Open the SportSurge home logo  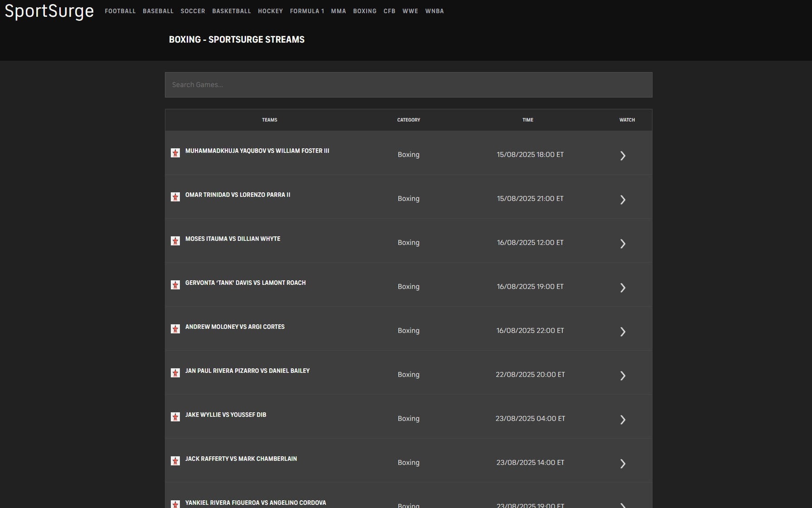click(49, 11)
